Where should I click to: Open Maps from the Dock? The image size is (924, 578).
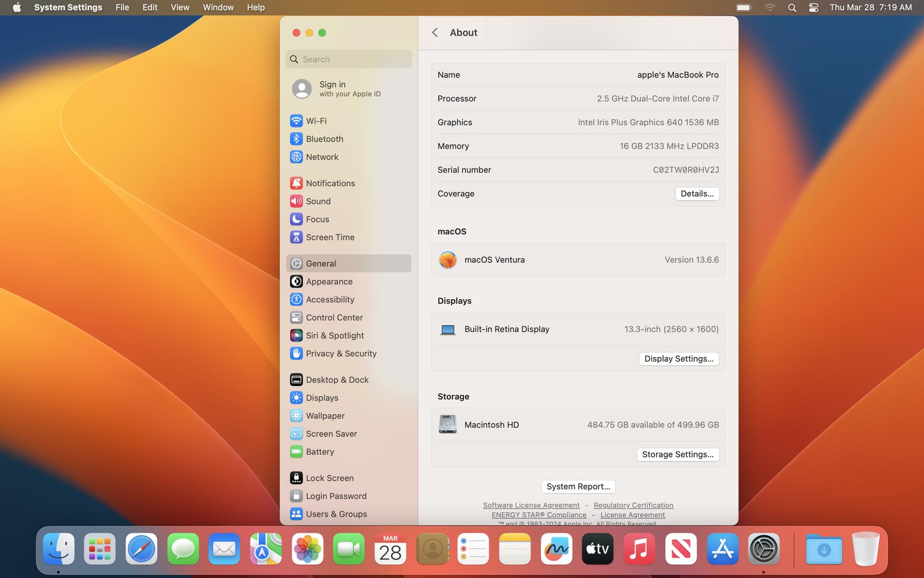tap(266, 549)
